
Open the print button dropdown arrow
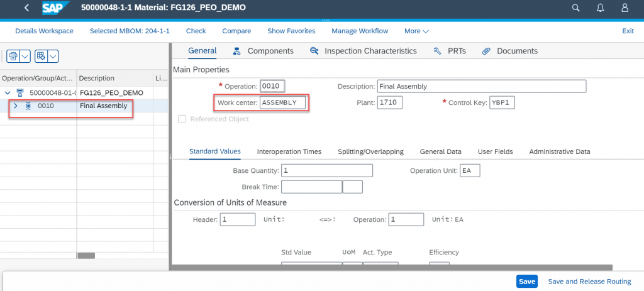point(25,56)
